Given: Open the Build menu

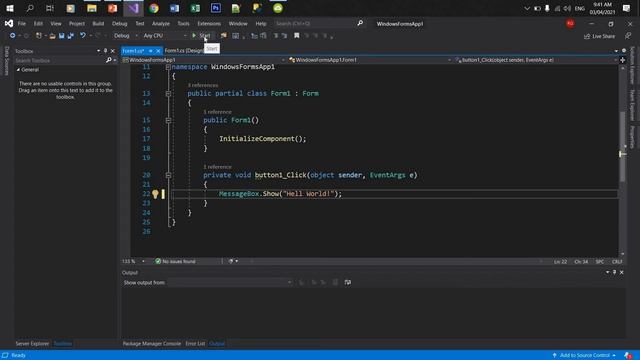Looking at the screenshot, I should pos(98,24).
